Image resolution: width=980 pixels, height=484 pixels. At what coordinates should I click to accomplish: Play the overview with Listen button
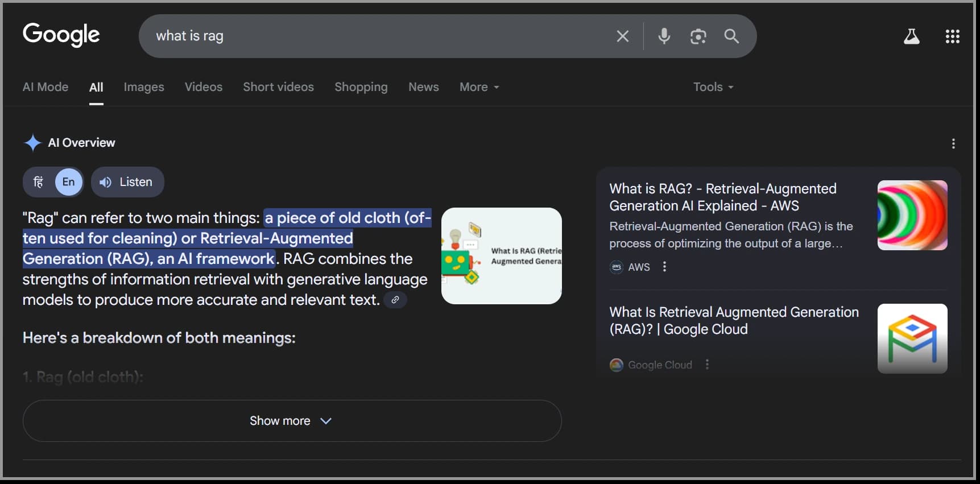[x=127, y=182]
